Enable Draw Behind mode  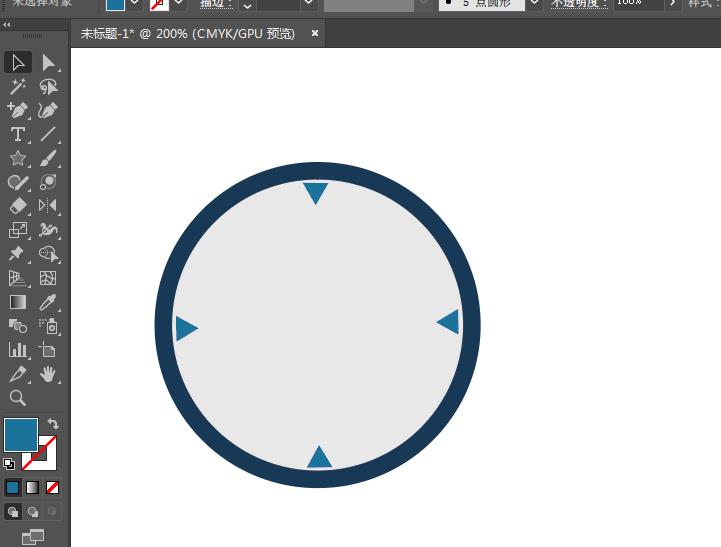[33, 512]
